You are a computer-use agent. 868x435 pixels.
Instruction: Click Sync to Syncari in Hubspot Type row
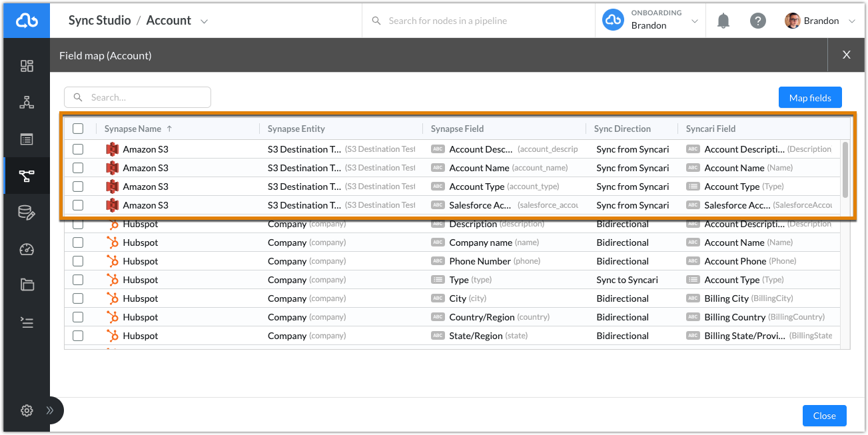click(628, 280)
